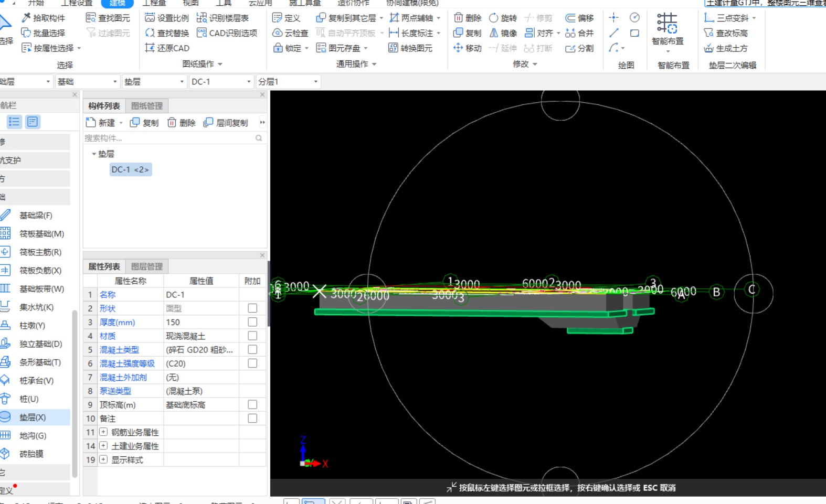
Task: Select the 镜像 mirror tool
Action: 503,33
